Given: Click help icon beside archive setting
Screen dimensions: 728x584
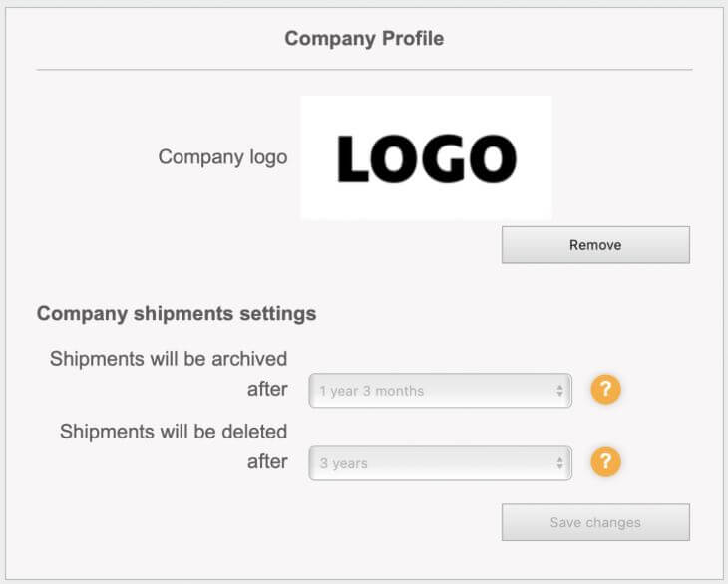Looking at the screenshot, I should [x=605, y=389].
